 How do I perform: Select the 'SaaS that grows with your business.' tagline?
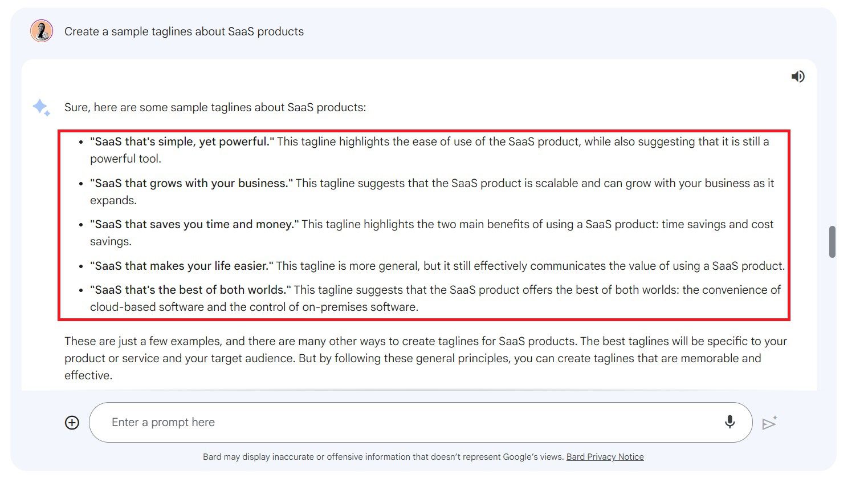191,183
